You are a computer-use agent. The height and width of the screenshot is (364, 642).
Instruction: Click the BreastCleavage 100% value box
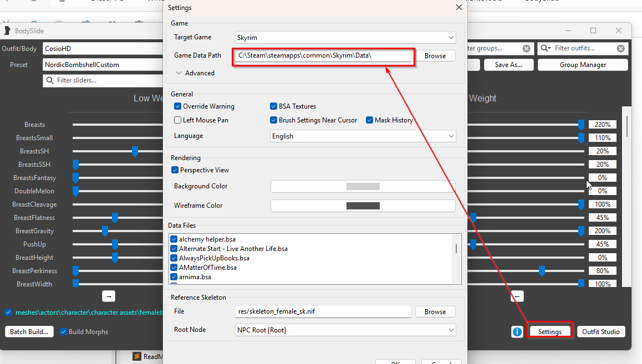click(602, 204)
